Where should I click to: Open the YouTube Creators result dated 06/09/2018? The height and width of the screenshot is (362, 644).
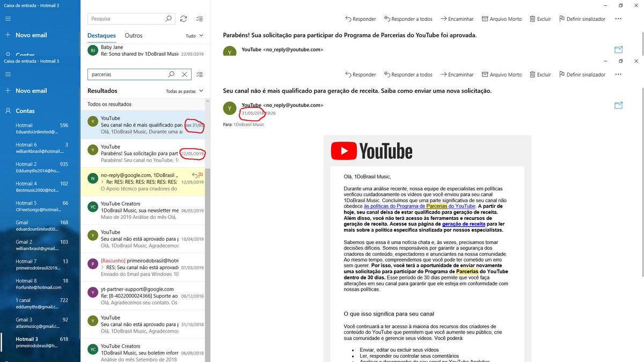[143, 351]
